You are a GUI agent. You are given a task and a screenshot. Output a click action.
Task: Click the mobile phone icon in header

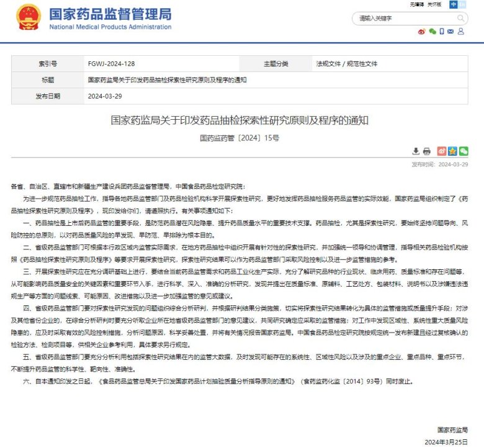(x=442, y=31)
